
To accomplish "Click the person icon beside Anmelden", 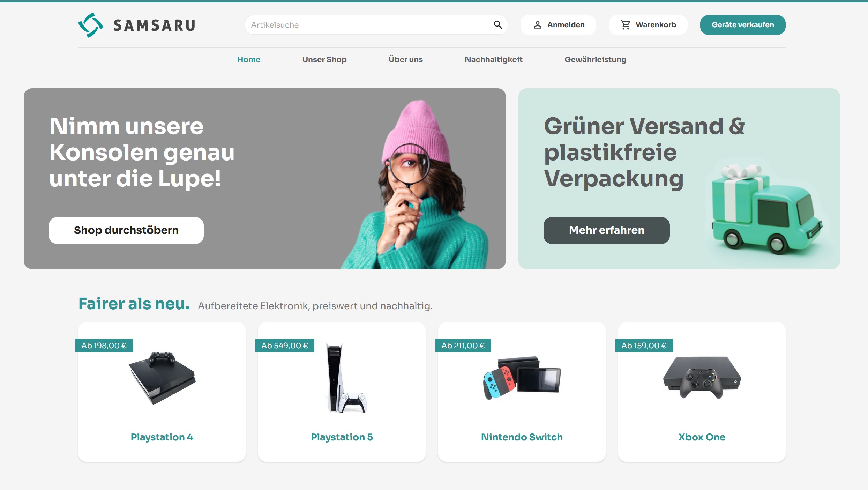I will [538, 25].
